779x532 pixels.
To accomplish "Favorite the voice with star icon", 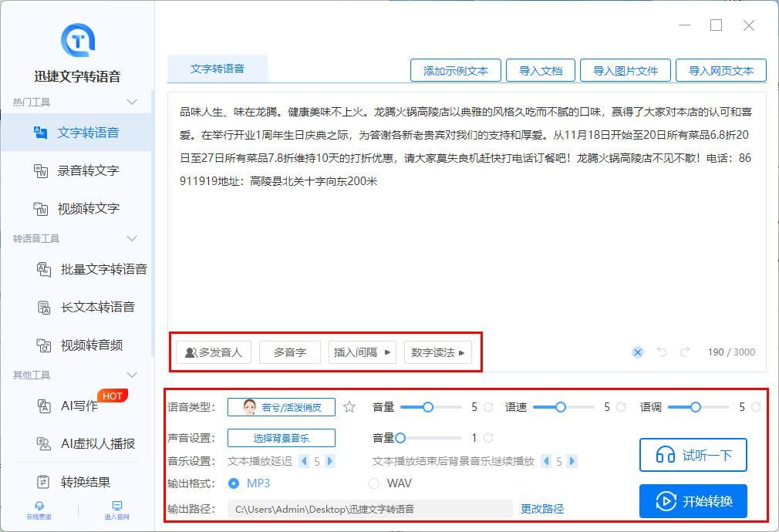I will click(x=349, y=407).
